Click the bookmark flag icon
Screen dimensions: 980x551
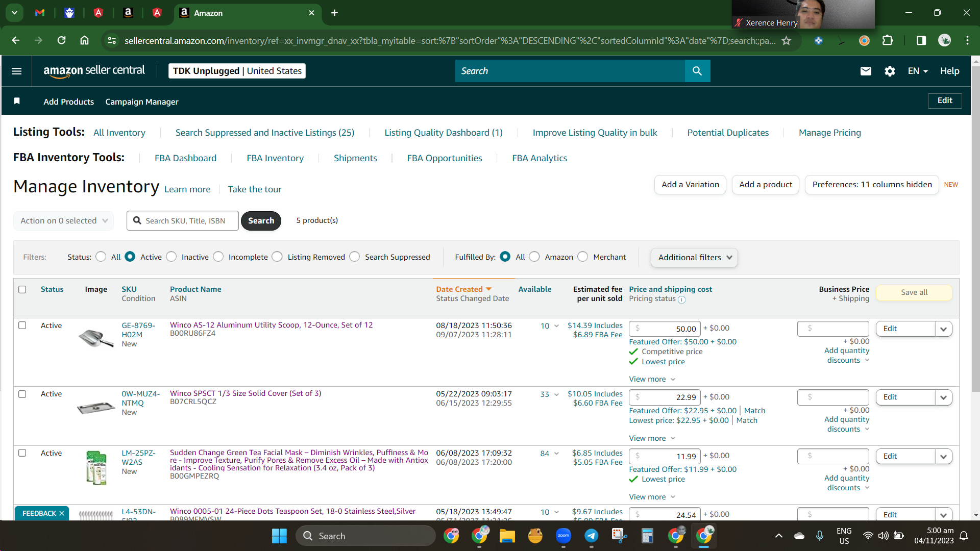pyautogui.click(x=17, y=101)
